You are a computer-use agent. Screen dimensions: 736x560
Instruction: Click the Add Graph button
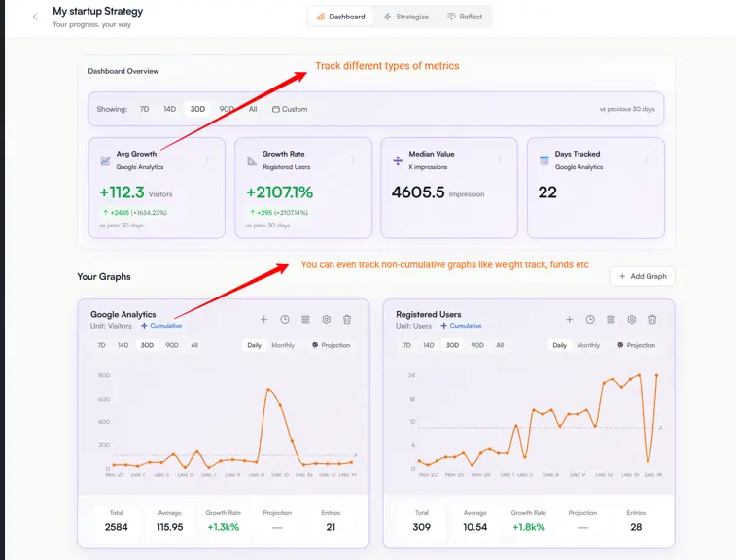(642, 276)
